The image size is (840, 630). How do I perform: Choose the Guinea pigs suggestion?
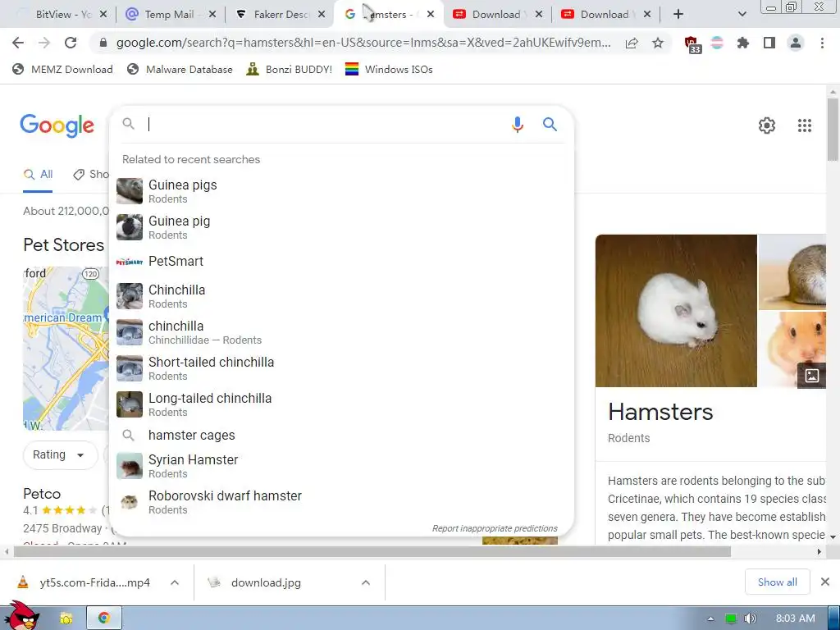click(341, 191)
